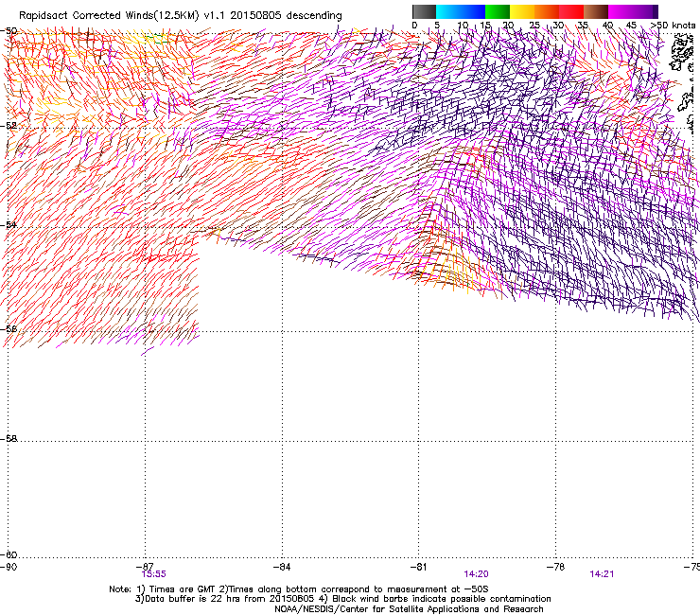Click the "-60" latitude axis label
The image size is (700, 615).
(9, 554)
